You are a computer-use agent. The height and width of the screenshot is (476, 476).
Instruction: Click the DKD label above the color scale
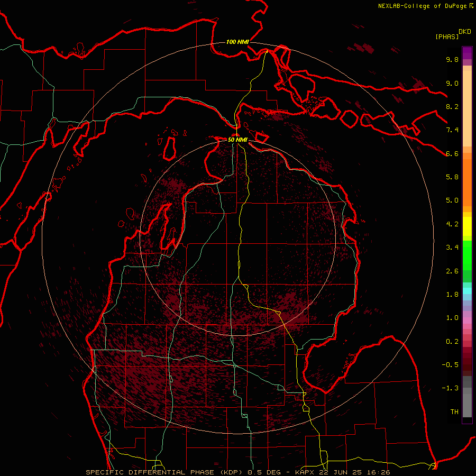[465, 32]
